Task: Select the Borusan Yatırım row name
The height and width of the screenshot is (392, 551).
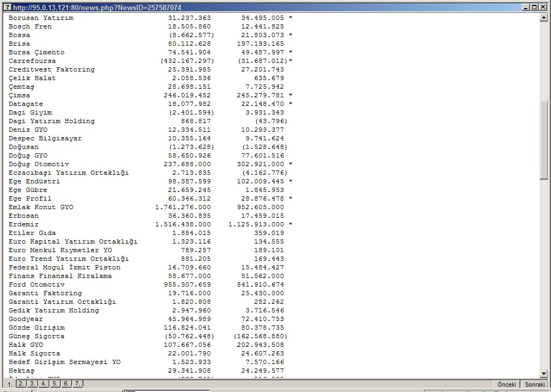Action: [x=41, y=18]
